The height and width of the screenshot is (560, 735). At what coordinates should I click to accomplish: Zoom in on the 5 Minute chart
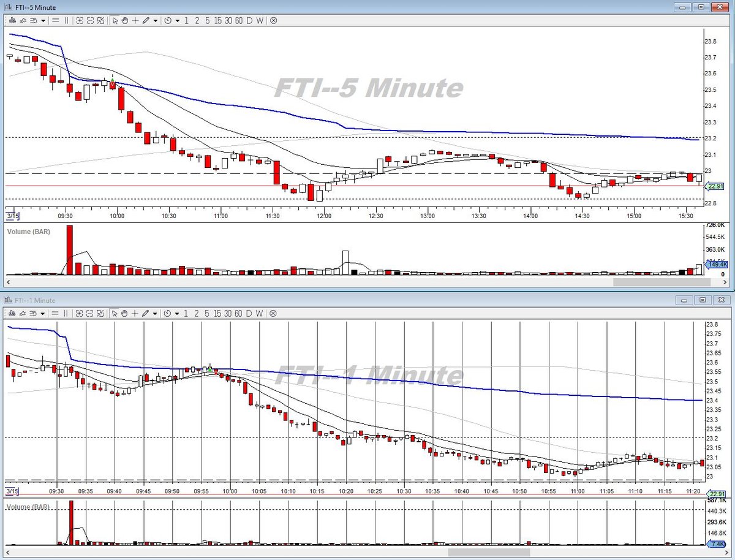80,20
